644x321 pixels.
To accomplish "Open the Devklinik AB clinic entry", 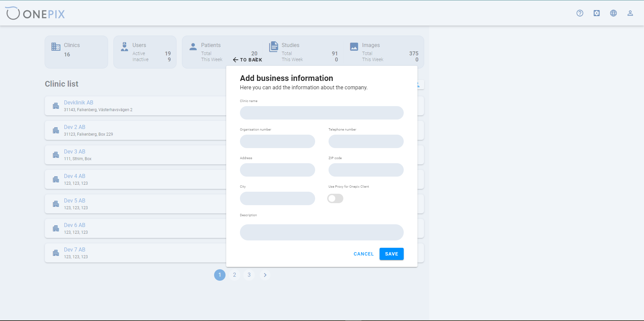I will [135, 106].
